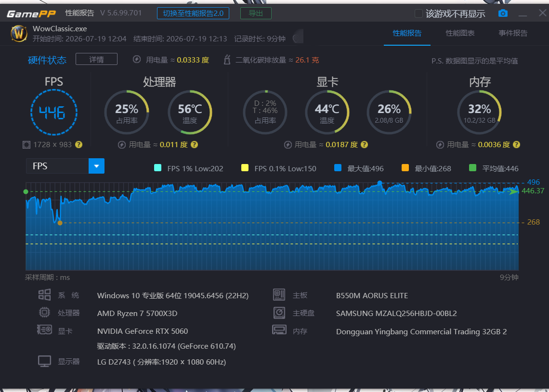This screenshot has width=549, height=392.
Task: Click the graphics card icon in specs
Action: click(x=44, y=330)
